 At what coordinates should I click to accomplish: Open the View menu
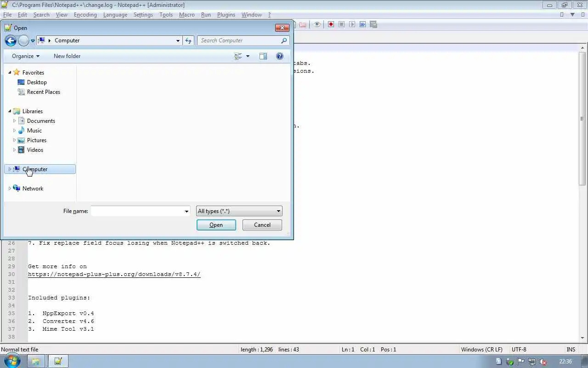(62, 15)
